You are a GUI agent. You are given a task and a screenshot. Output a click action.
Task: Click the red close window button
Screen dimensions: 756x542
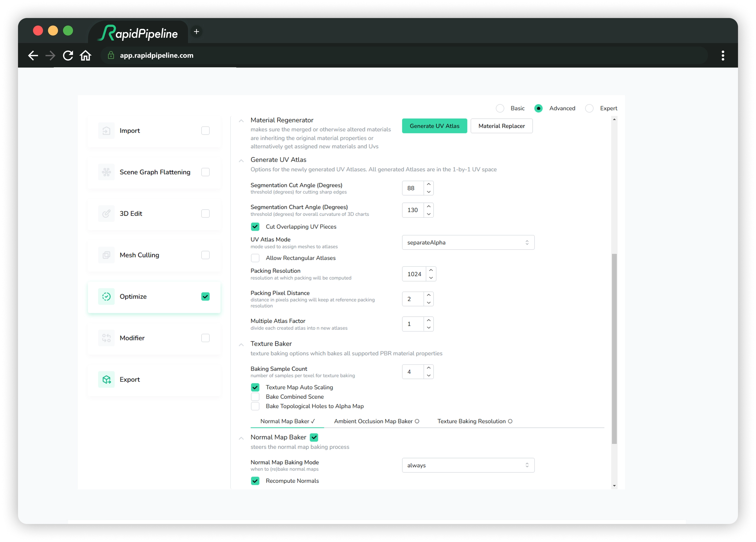click(x=38, y=31)
